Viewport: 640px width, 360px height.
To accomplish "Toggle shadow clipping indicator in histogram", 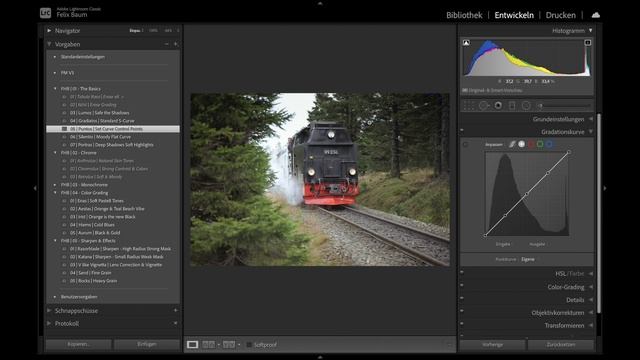I will (466, 42).
